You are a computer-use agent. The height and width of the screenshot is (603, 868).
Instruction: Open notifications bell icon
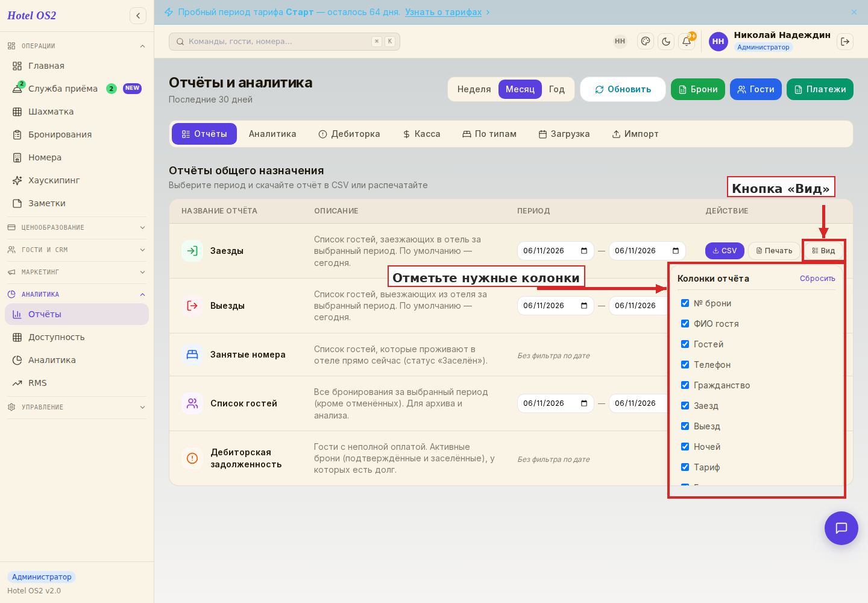[687, 41]
